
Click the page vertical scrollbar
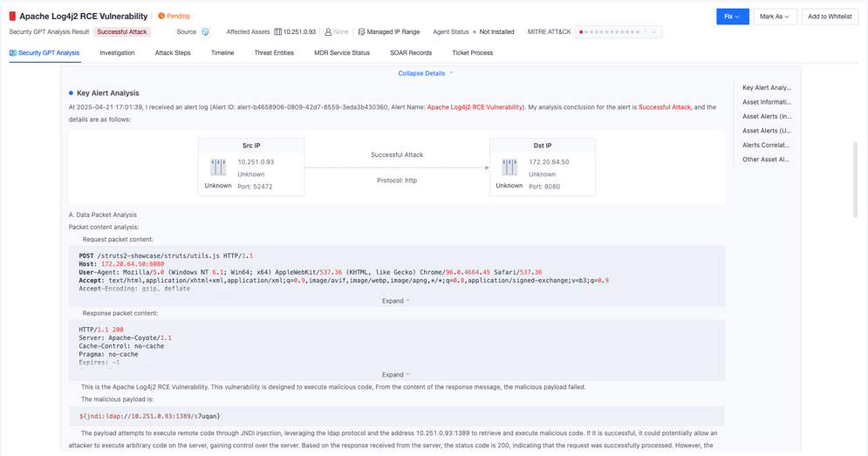[x=855, y=180]
